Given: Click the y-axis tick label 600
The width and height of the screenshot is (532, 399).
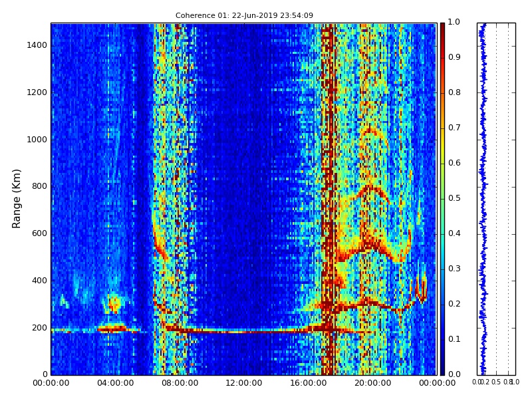Looking at the screenshot, I should 39,233.
